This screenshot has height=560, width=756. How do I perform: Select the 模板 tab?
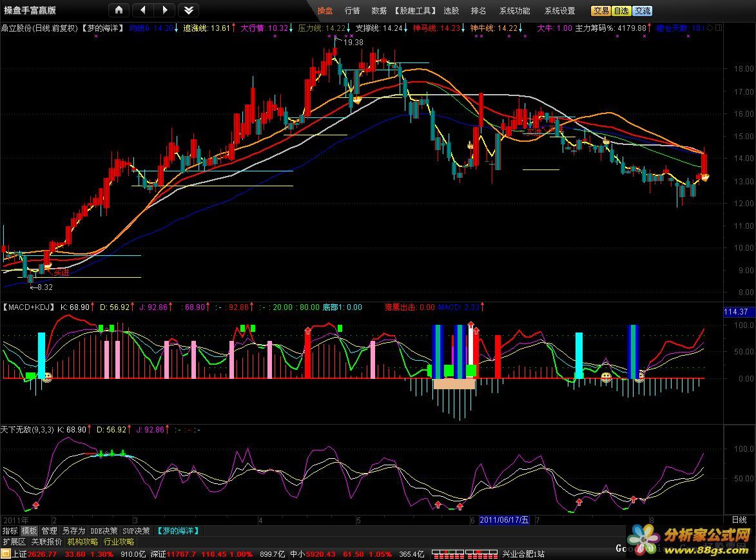coord(30,530)
